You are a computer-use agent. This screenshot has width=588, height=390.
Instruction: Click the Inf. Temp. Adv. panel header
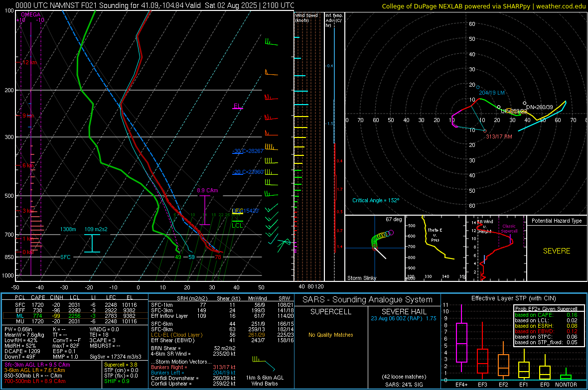pyautogui.click(x=333, y=20)
